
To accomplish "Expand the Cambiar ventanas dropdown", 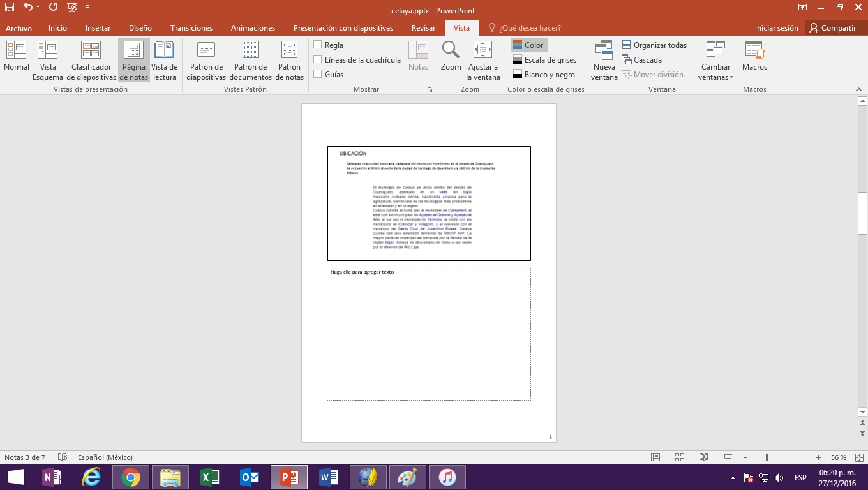I will point(715,61).
